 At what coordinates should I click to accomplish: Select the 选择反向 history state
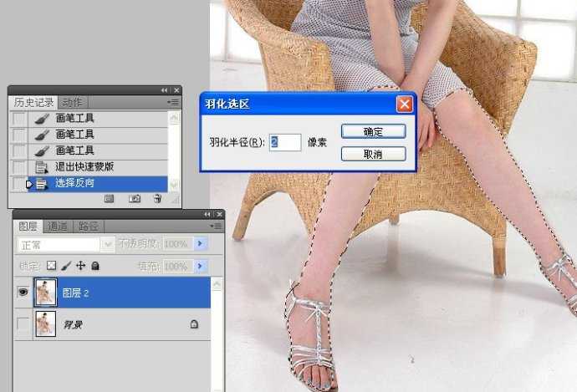(x=98, y=184)
